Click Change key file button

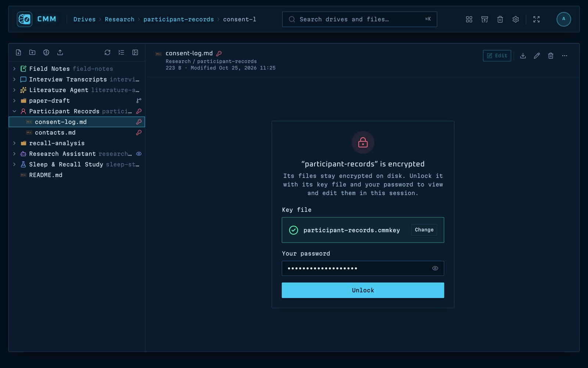424,230
